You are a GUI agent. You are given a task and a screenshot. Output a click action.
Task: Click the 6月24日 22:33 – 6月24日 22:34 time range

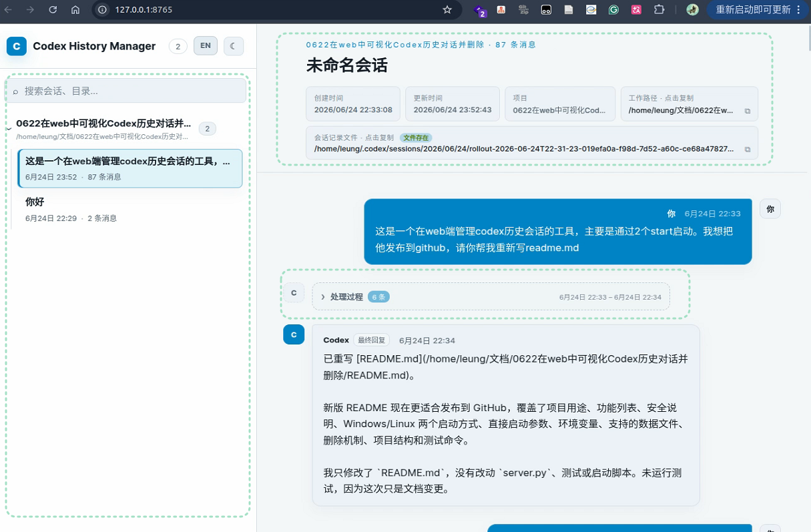[x=610, y=297]
